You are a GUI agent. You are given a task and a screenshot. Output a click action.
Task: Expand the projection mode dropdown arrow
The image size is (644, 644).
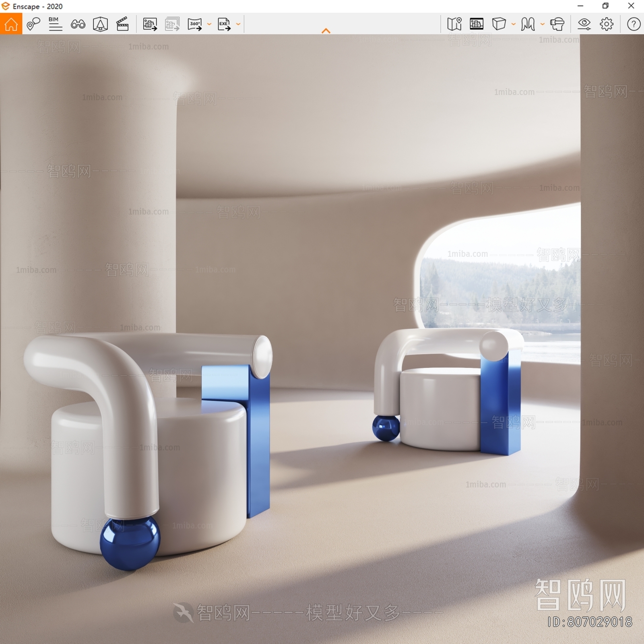click(x=513, y=24)
